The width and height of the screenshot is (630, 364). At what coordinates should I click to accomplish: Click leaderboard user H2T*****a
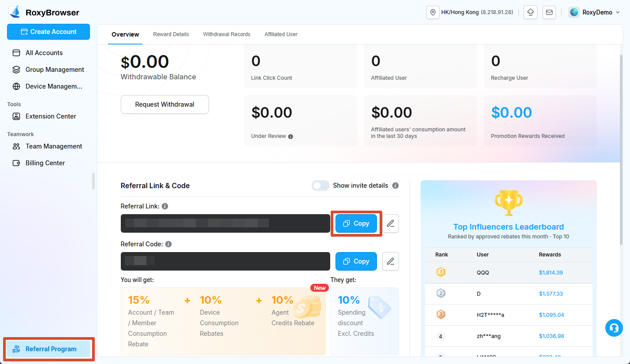click(490, 315)
